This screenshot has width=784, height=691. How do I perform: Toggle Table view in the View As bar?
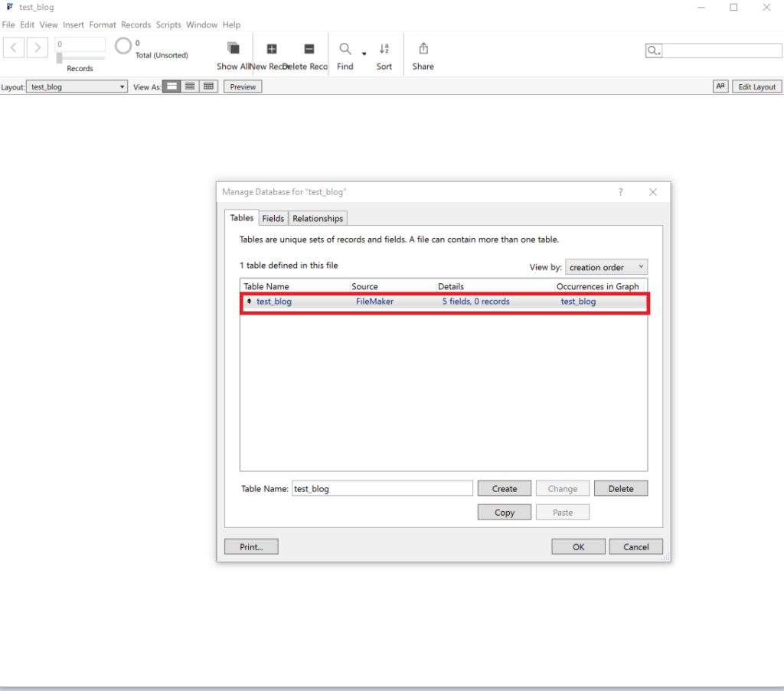[208, 86]
